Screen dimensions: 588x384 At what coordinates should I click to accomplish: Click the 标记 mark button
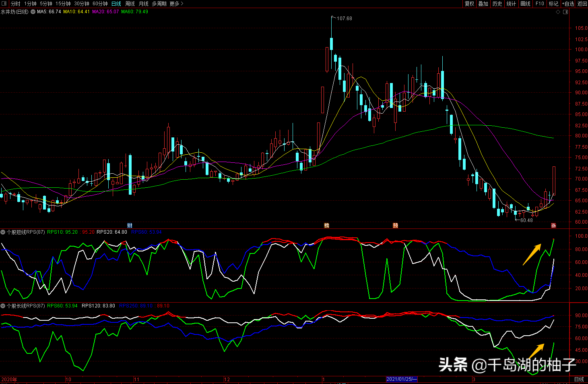tap(554, 4)
